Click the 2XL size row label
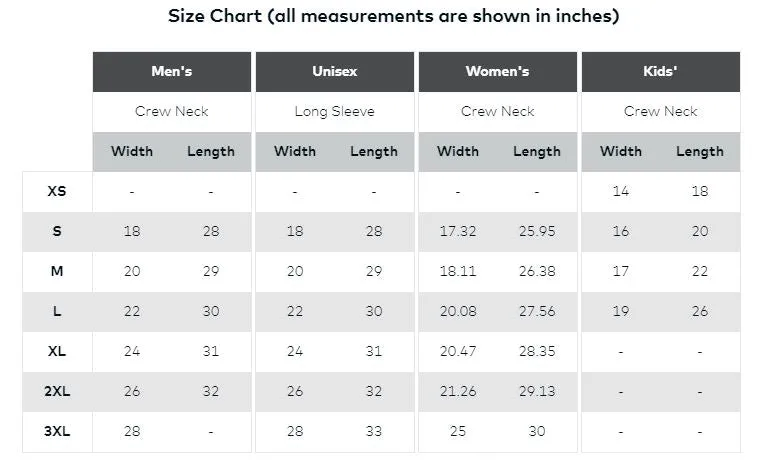Screen dimensions: 763x467 click(x=57, y=391)
